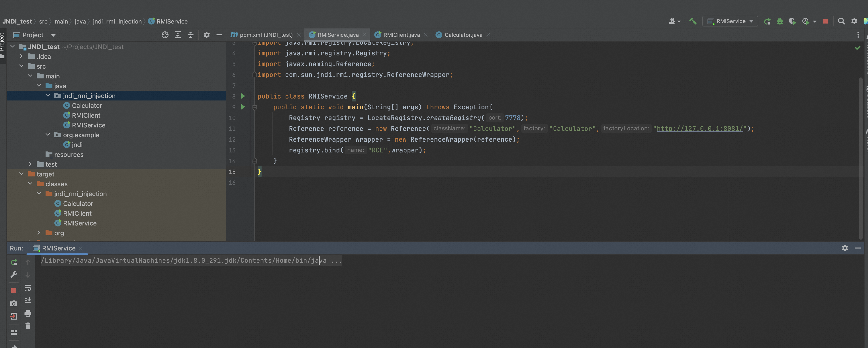The height and width of the screenshot is (348, 868).
Task: Stop the running process in top toolbar
Action: pos(825,21)
